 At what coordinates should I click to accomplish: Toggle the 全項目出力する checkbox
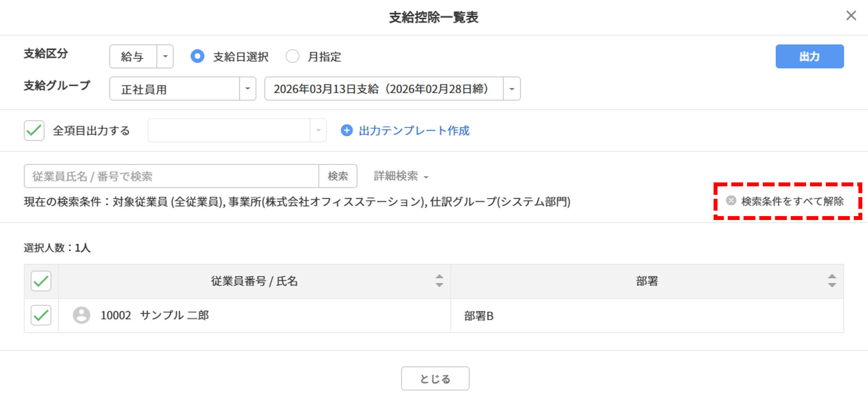34,130
